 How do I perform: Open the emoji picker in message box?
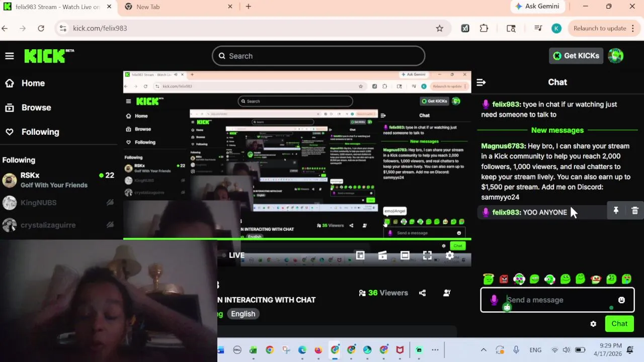click(621, 300)
